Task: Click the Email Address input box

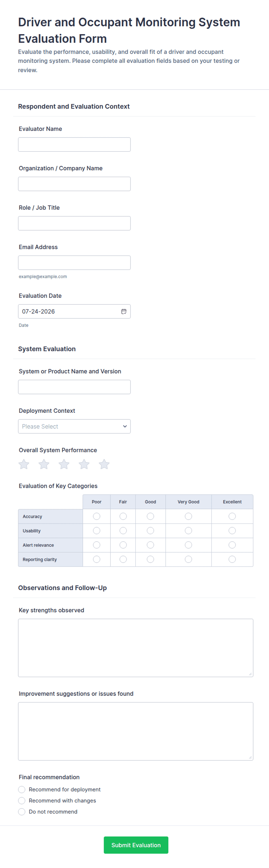Action: pos(74,263)
